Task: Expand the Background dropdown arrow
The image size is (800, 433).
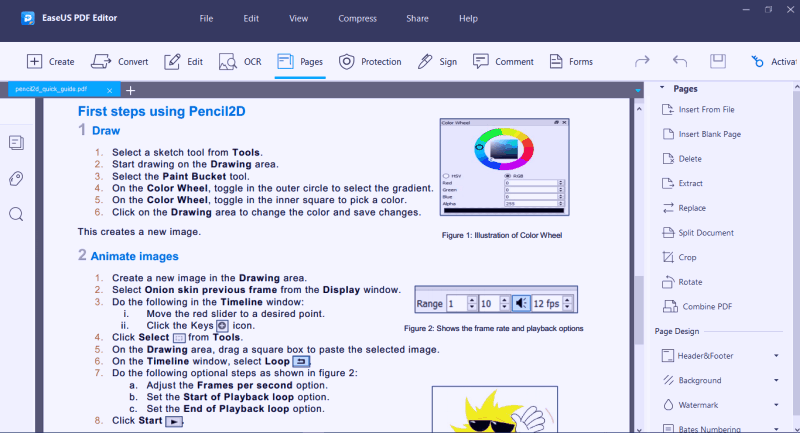Action: click(x=776, y=380)
